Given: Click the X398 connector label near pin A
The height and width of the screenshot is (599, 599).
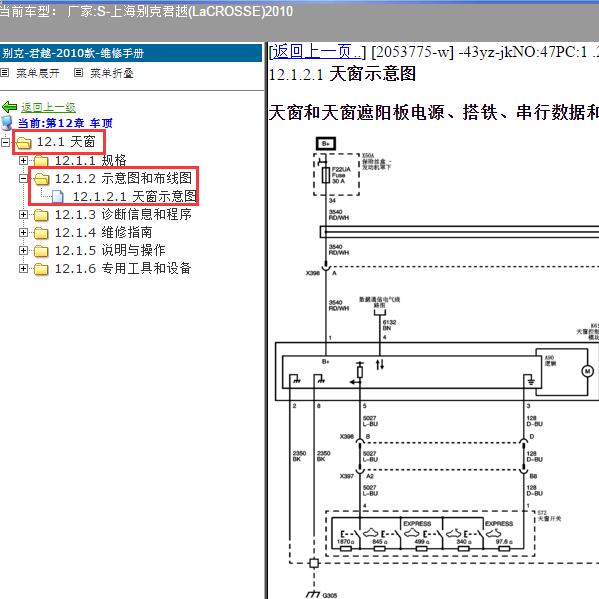Looking at the screenshot, I should tap(312, 273).
